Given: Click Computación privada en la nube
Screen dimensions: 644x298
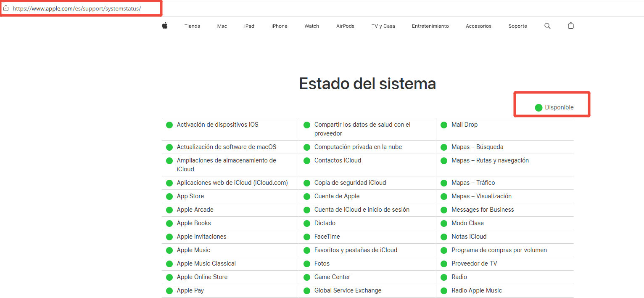Looking at the screenshot, I should coord(358,147).
